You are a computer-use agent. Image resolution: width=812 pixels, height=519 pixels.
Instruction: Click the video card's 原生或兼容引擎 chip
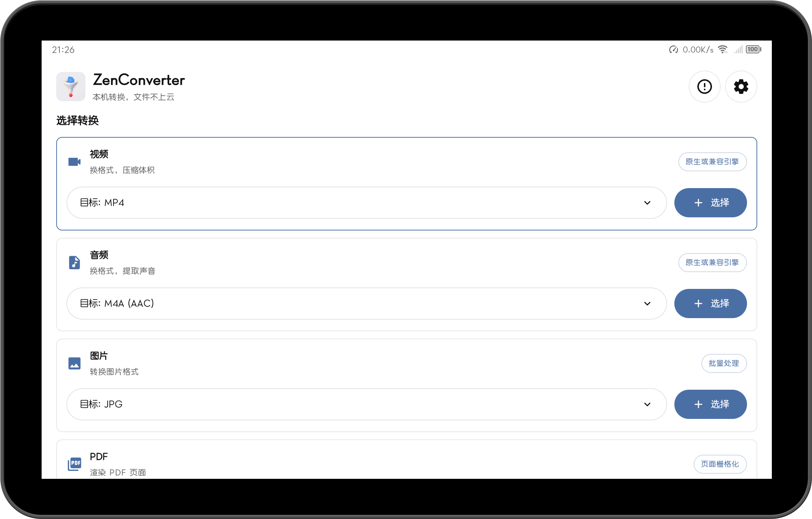(712, 162)
